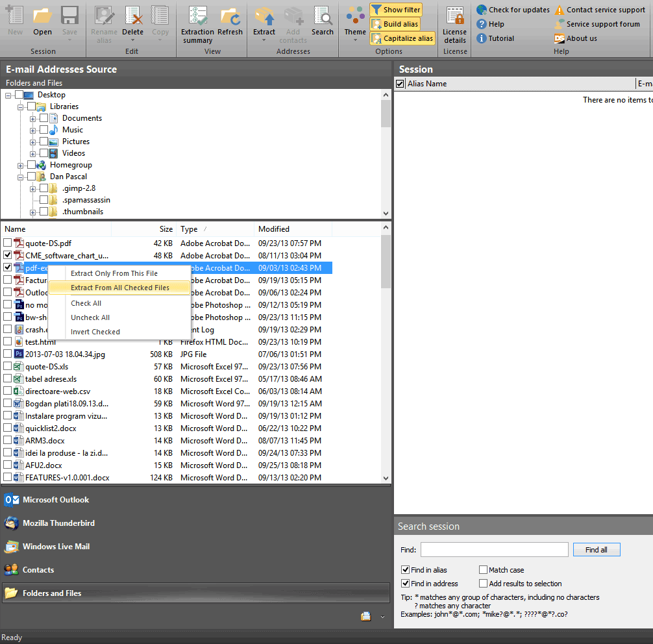Open the Delete button dropdown arrow
653x644 pixels.
pyautogui.click(x=133, y=40)
